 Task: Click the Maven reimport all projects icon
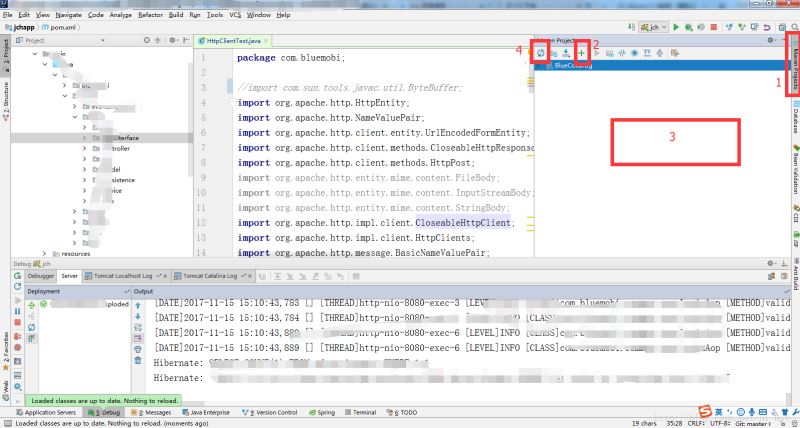pos(540,52)
